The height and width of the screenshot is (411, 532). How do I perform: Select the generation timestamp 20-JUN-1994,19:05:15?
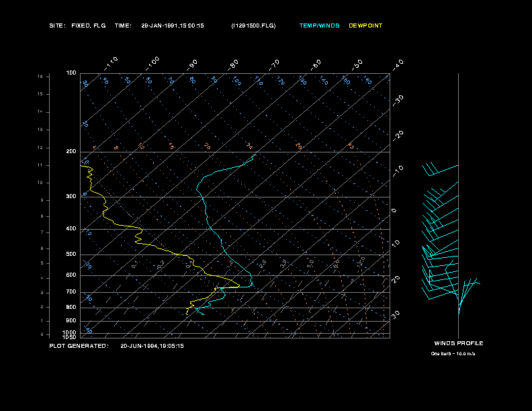(152, 346)
